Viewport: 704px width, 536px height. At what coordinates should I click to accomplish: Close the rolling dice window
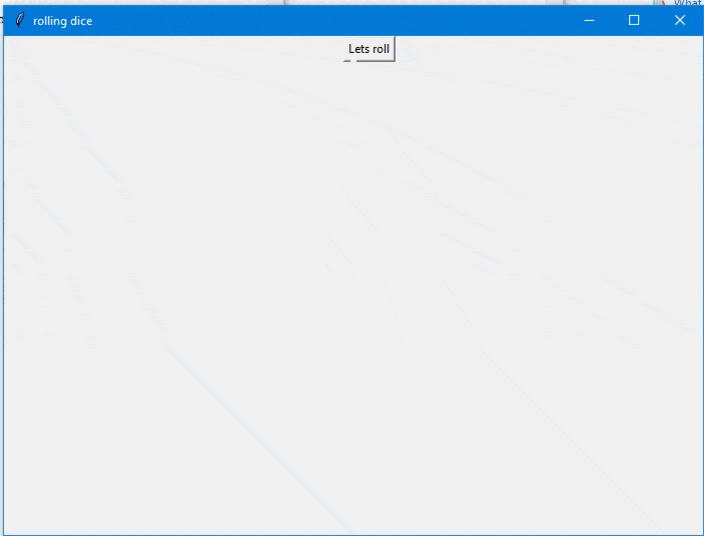[x=680, y=20]
